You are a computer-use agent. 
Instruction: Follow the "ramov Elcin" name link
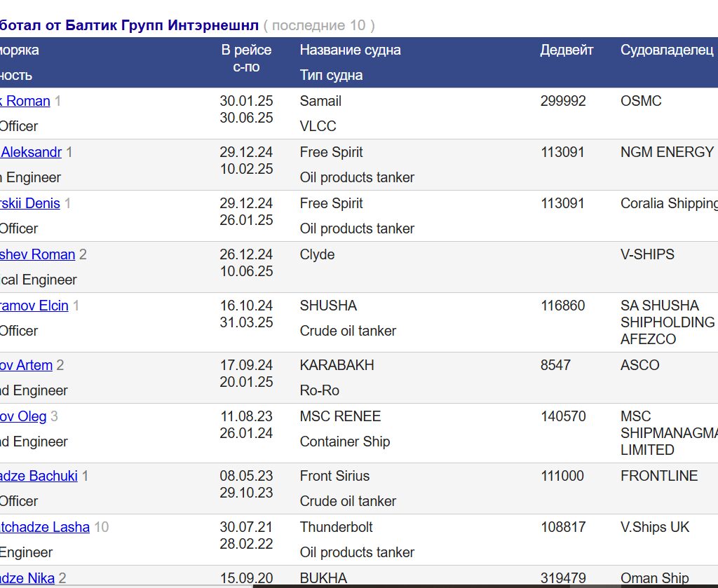point(34,306)
